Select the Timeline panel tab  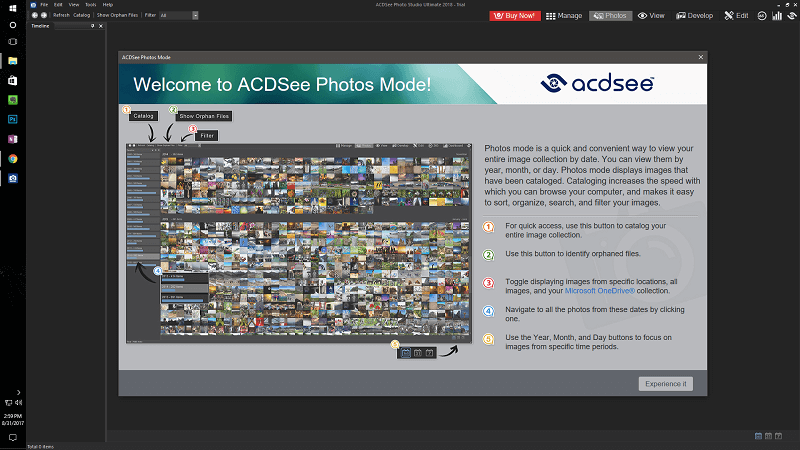(40, 26)
